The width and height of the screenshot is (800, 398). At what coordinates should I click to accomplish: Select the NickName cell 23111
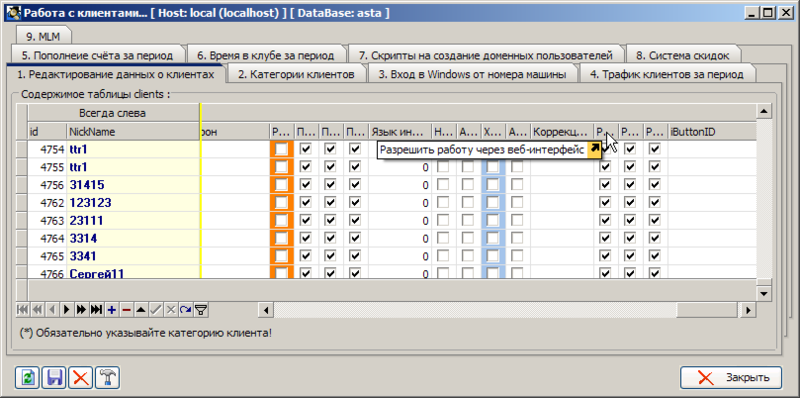coord(133,220)
